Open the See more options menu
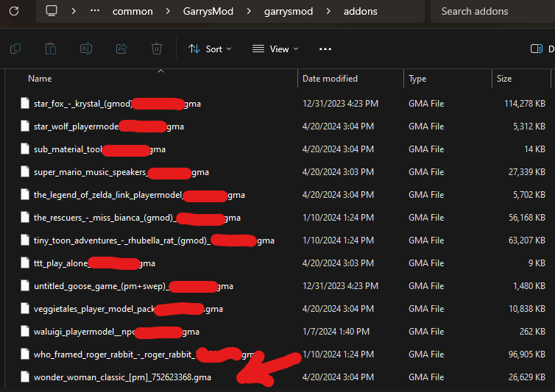The height and width of the screenshot is (392, 555). tap(325, 49)
